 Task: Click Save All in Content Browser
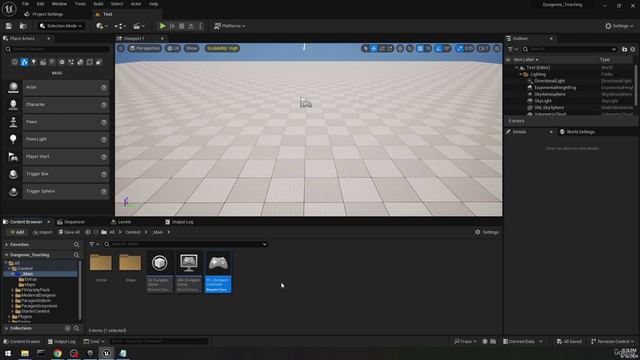pos(69,232)
